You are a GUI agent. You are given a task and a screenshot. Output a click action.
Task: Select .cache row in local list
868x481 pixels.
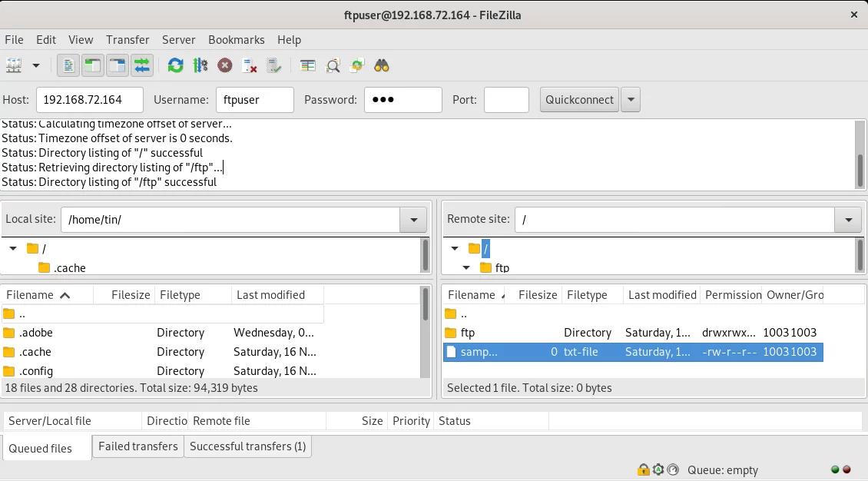click(x=163, y=352)
